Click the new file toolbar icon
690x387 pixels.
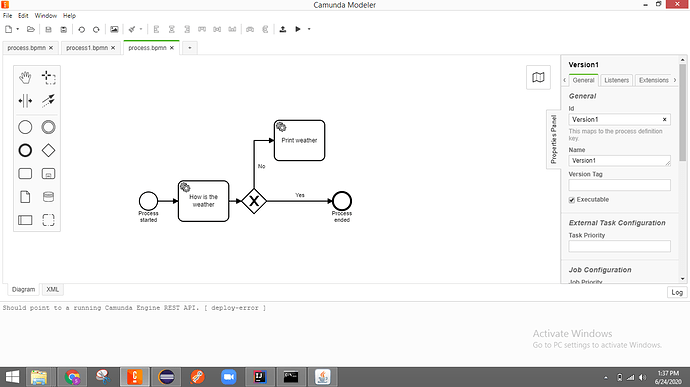coord(8,29)
